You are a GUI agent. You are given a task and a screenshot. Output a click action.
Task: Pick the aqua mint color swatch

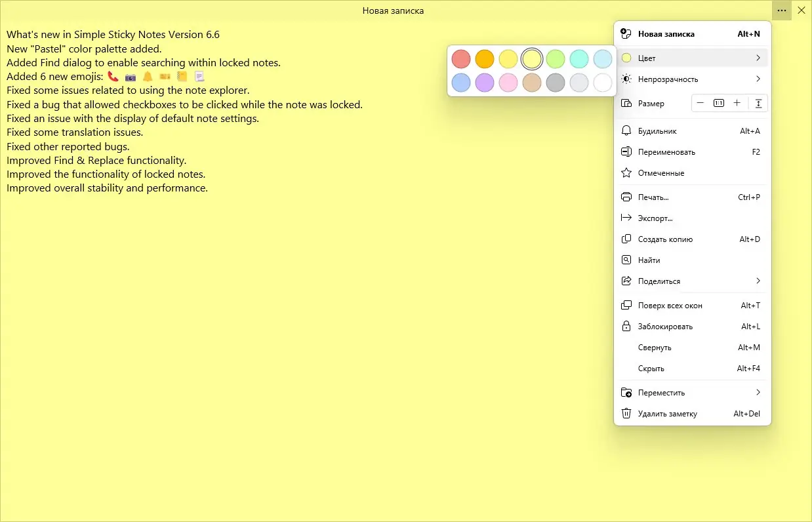point(579,59)
